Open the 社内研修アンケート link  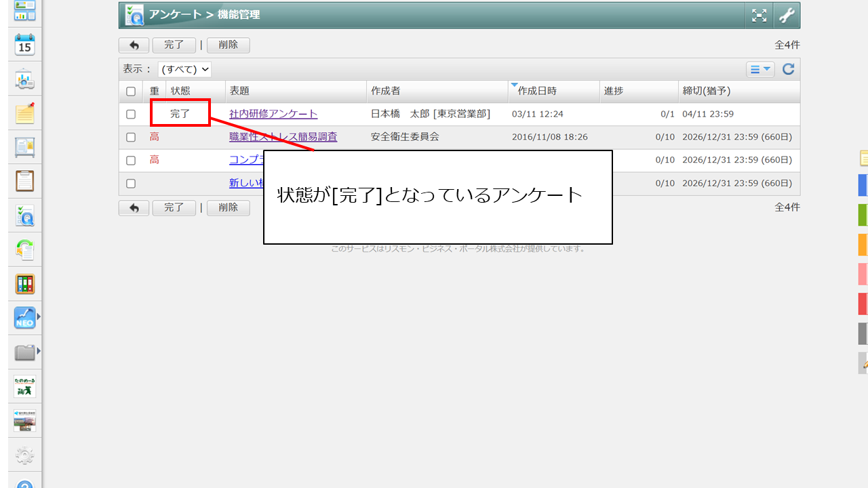pyautogui.click(x=273, y=114)
